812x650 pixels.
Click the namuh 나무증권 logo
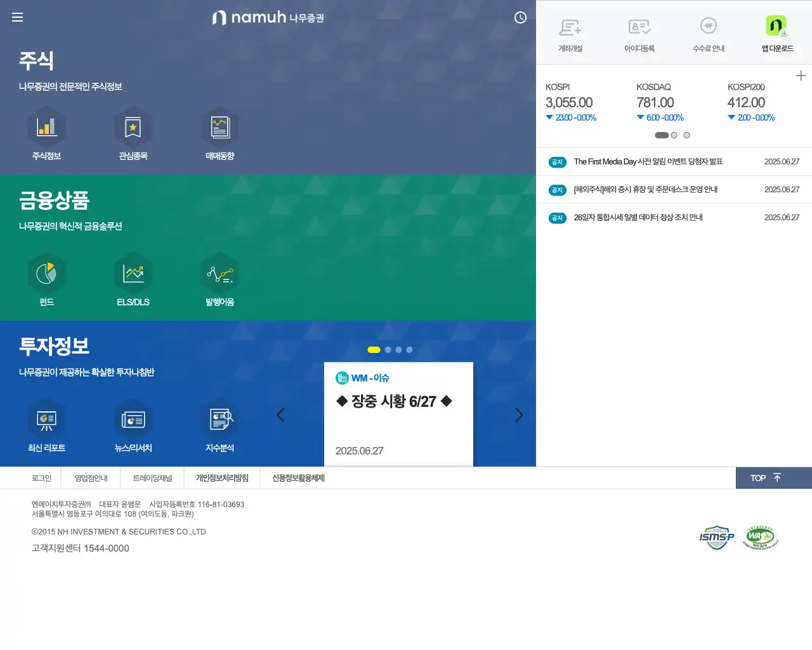[x=268, y=17]
